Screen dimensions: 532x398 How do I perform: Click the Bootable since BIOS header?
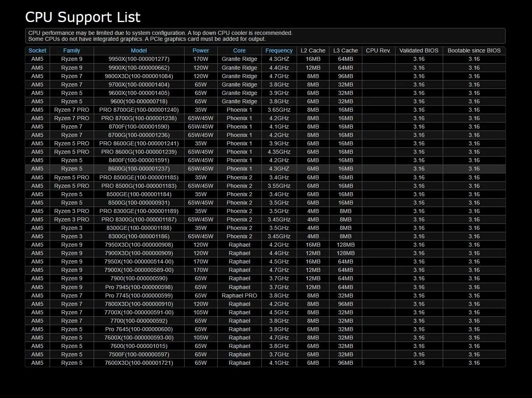point(474,50)
